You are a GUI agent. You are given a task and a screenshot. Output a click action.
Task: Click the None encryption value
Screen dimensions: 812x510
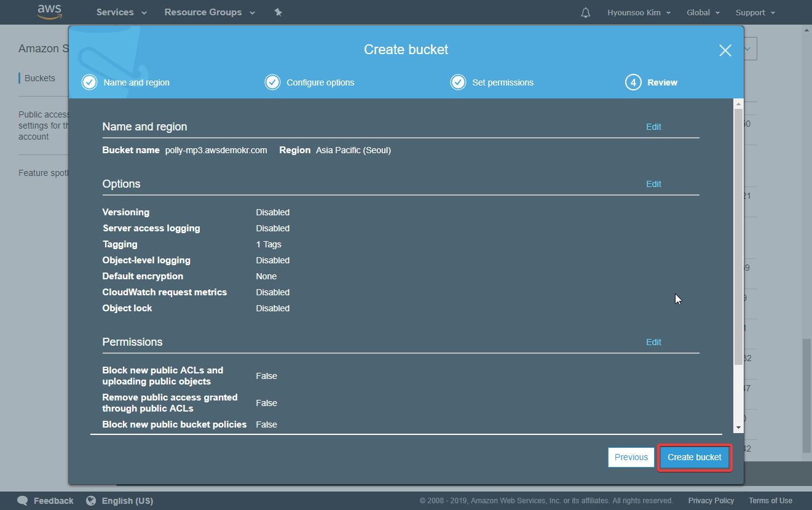pos(266,276)
